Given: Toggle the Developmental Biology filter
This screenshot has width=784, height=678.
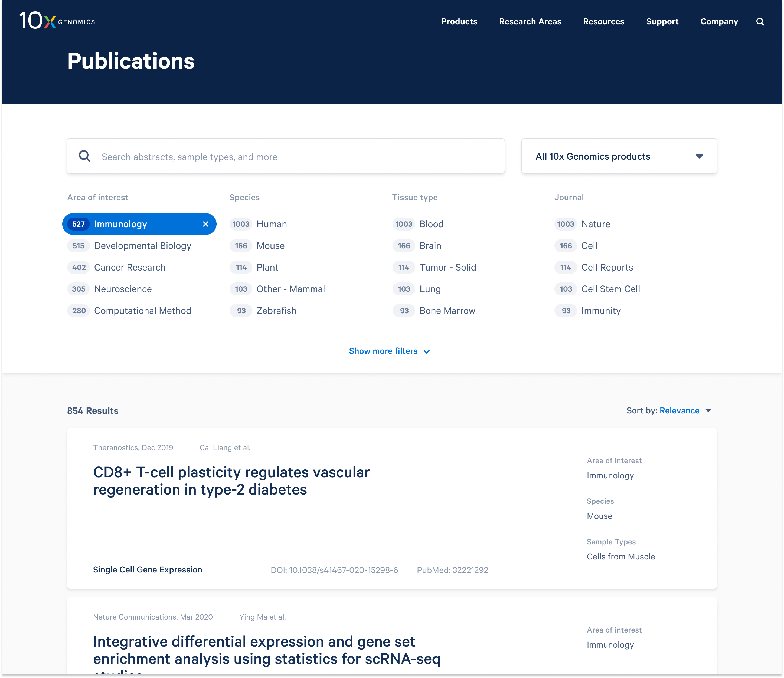Looking at the screenshot, I should [142, 246].
